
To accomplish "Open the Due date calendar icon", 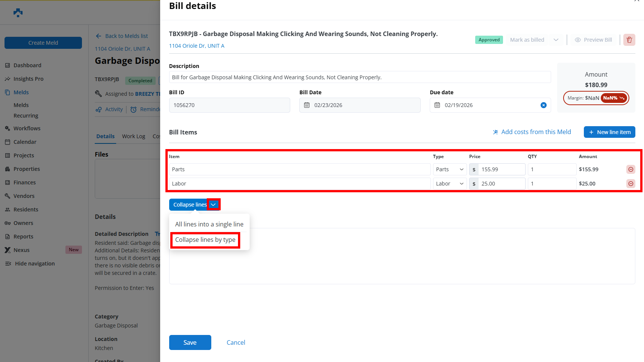I will (437, 105).
